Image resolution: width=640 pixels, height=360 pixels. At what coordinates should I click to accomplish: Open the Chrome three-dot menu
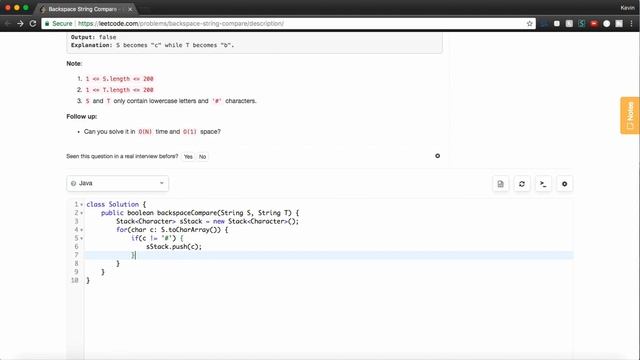click(x=631, y=24)
